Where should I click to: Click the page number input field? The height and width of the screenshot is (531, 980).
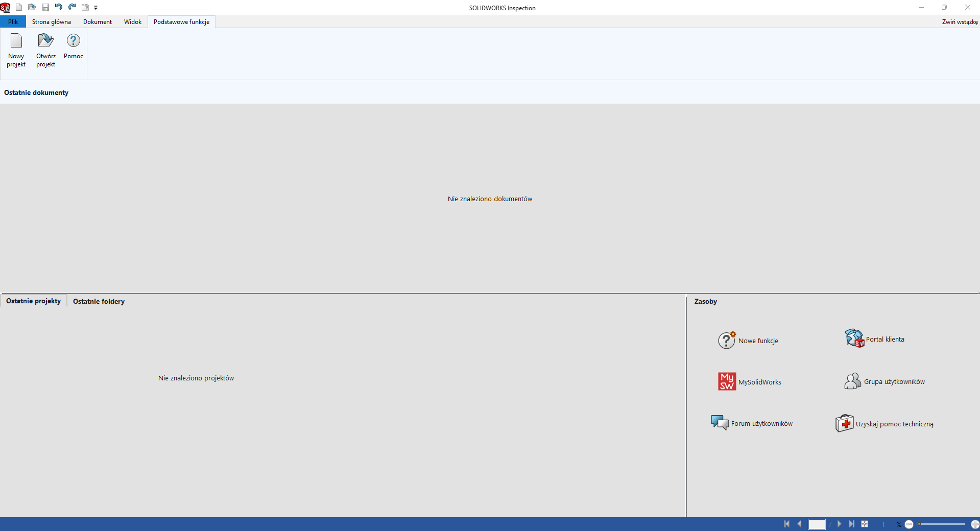[817, 524]
